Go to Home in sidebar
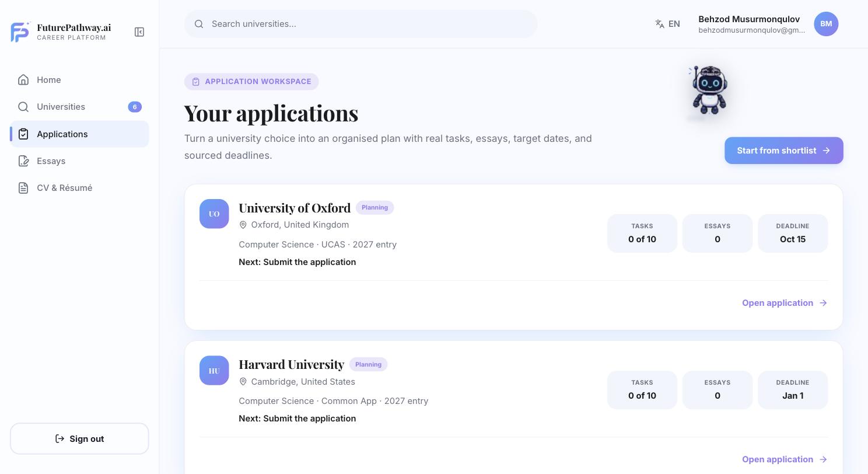 coord(79,80)
